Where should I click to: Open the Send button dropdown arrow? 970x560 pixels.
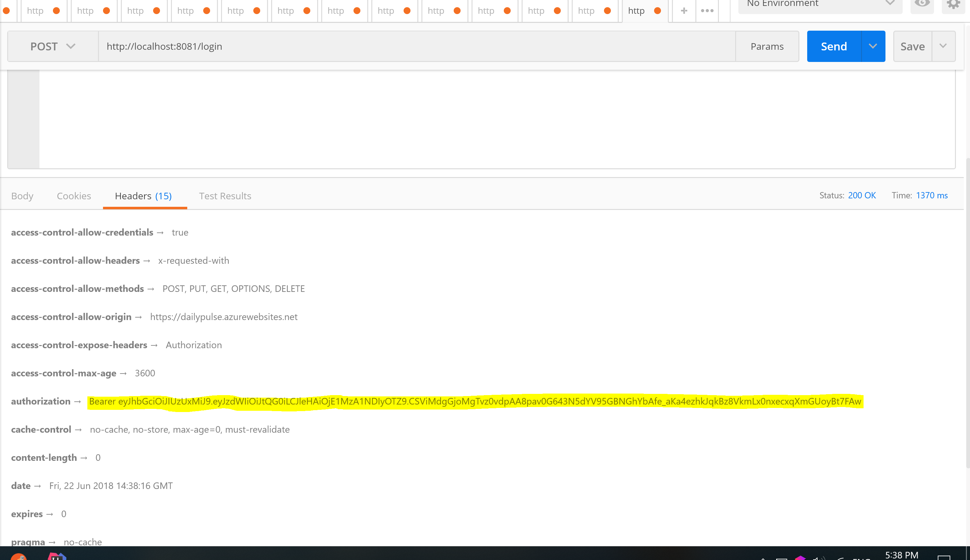coord(873,46)
